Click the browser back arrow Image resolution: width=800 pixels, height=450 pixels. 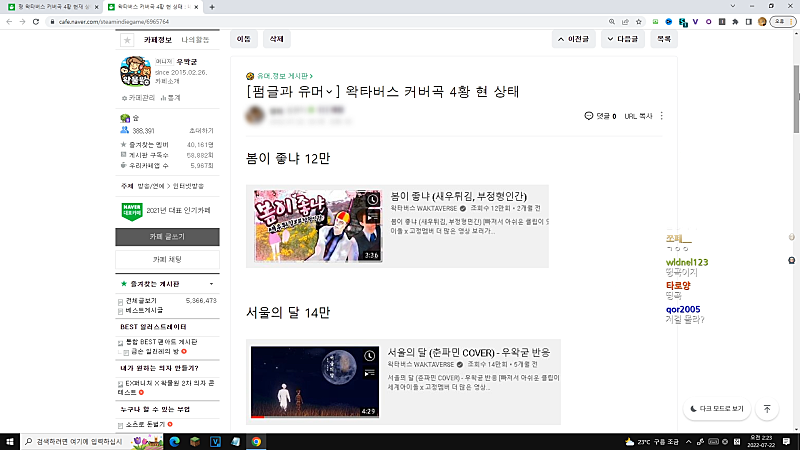coord(9,21)
